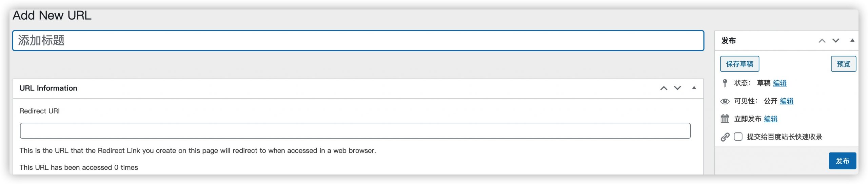Move 发布 panel up with arrow
The image size is (868, 184).
[822, 41]
